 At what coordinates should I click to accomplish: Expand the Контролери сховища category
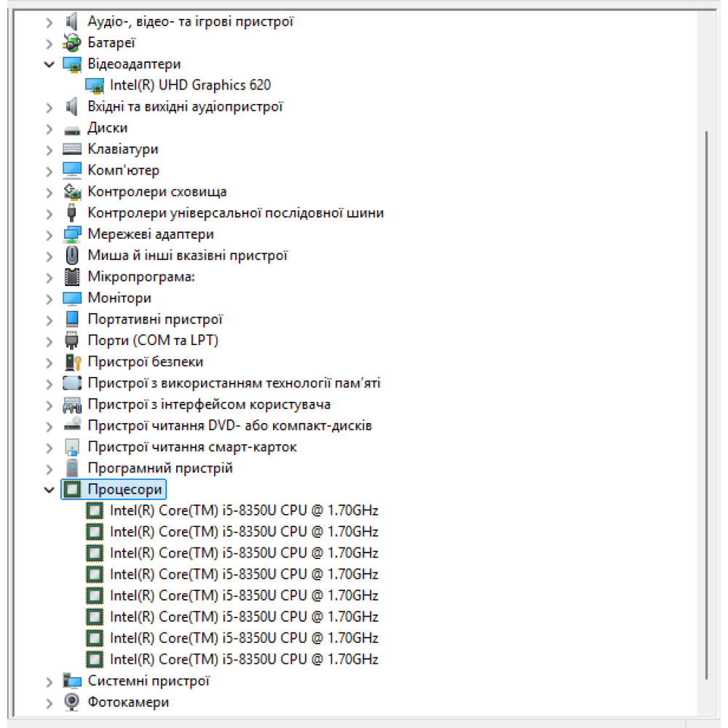pos(49,192)
